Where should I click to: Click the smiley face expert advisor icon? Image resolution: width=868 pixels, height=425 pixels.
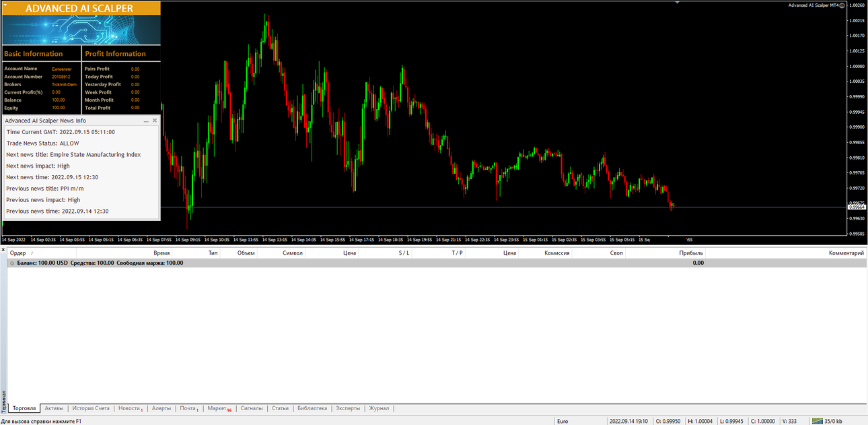tap(842, 5)
